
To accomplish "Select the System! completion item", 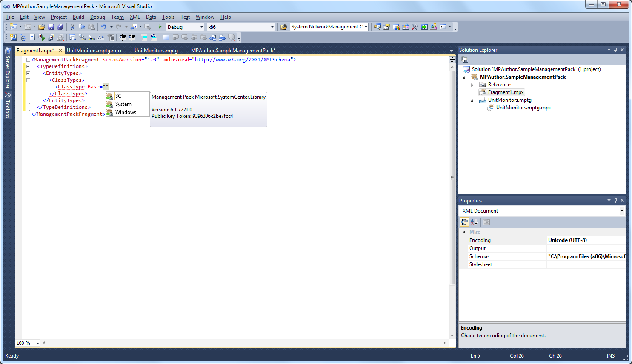I will point(128,104).
